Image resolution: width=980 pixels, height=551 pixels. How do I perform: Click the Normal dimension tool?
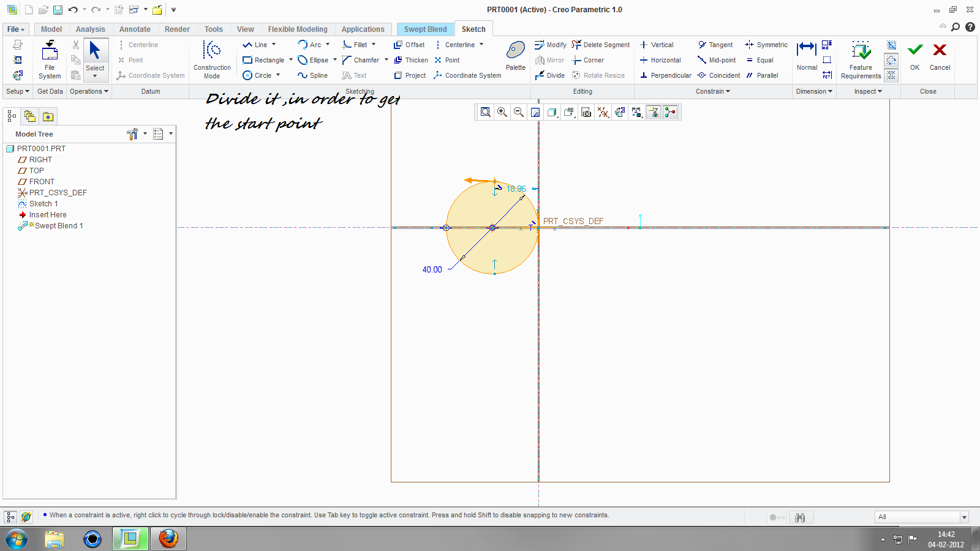[807, 56]
